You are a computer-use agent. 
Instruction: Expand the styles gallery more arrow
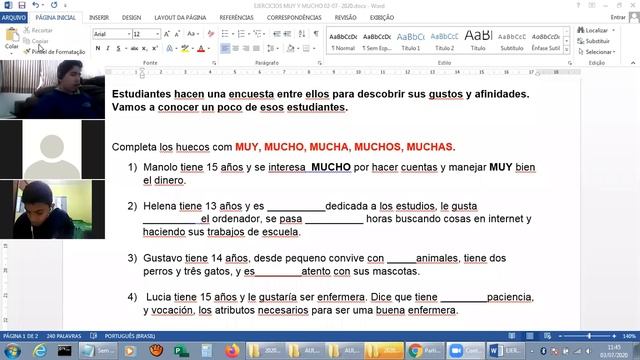(567, 50)
